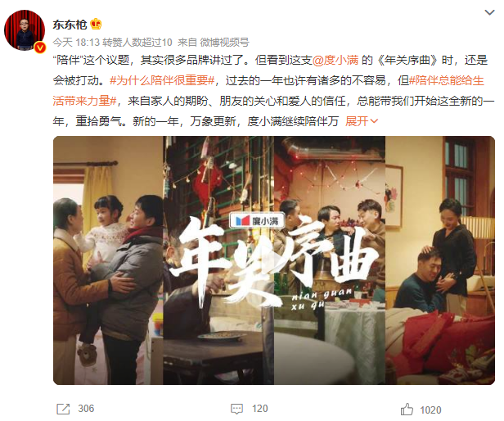Play the 年关序曲 video
The height and width of the screenshot is (421, 504).
(x=274, y=260)
